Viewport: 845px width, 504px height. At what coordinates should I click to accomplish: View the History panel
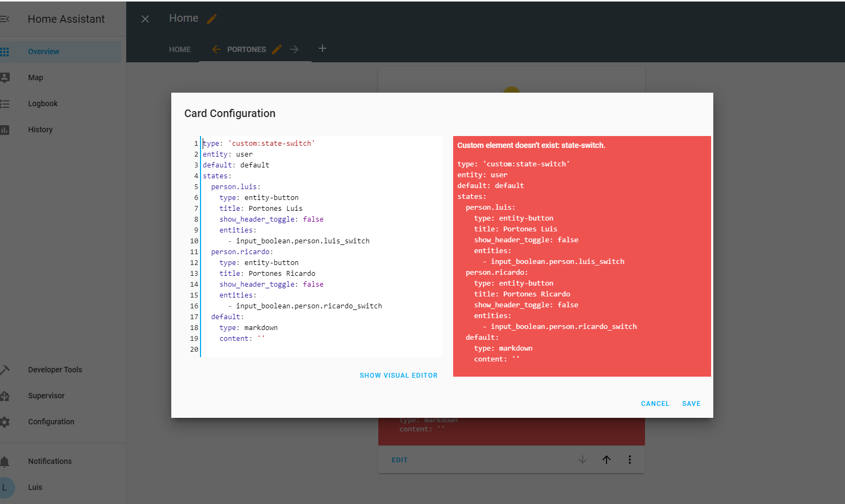(40, 130)
